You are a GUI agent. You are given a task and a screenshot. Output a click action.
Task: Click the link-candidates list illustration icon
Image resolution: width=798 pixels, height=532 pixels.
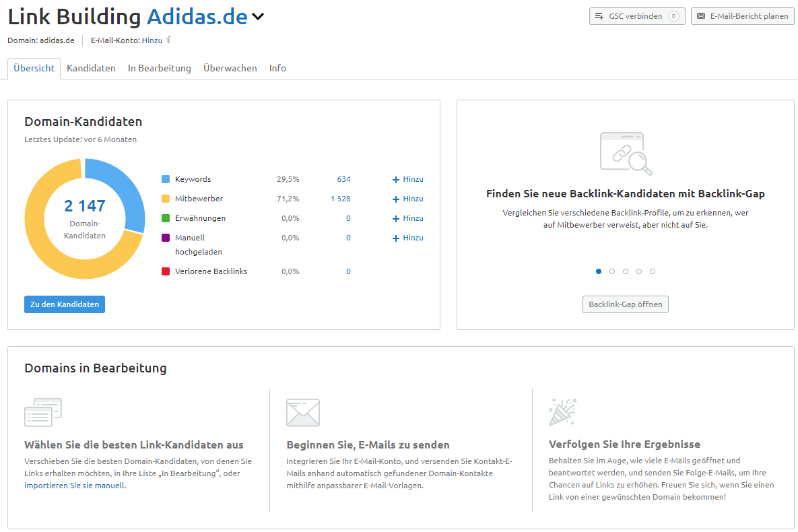coord(43,412)
